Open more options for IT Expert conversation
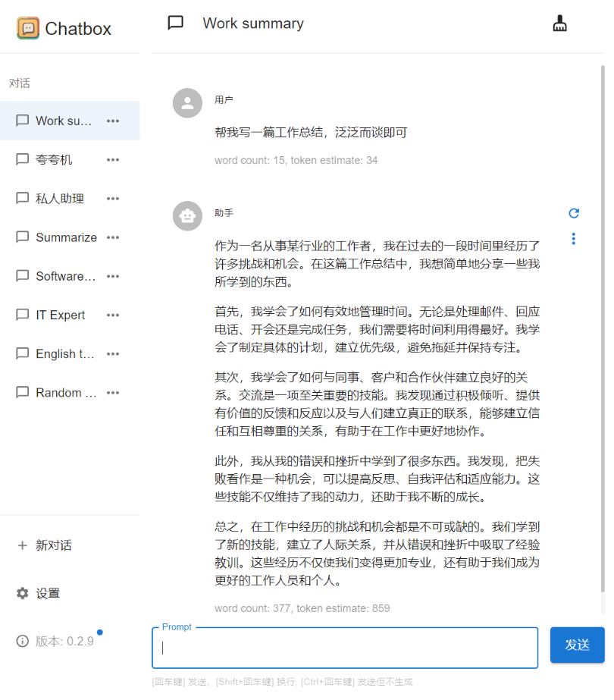 (113, 315)
